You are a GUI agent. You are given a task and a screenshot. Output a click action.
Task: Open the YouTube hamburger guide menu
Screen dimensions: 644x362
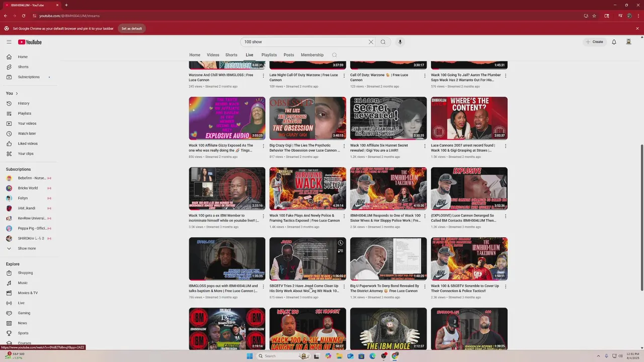coord(9,42)
